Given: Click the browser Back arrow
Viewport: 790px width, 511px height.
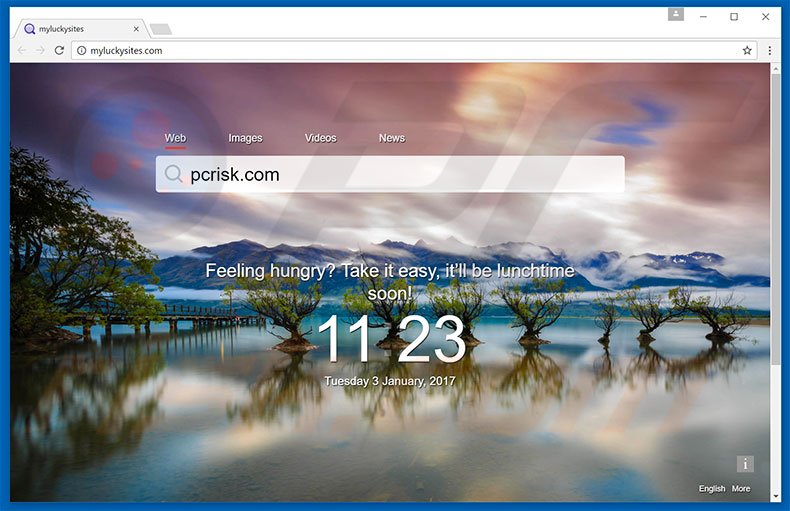Looking at the screenshot, I should [22, 50].
